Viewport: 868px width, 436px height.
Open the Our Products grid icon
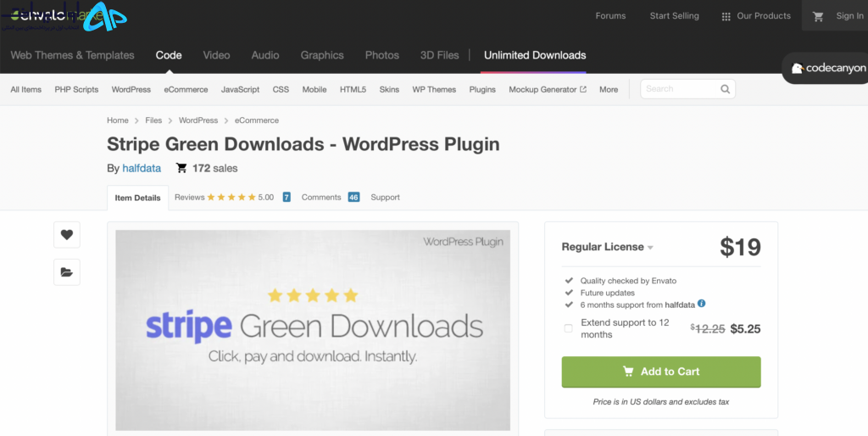(x=726, y=17)
